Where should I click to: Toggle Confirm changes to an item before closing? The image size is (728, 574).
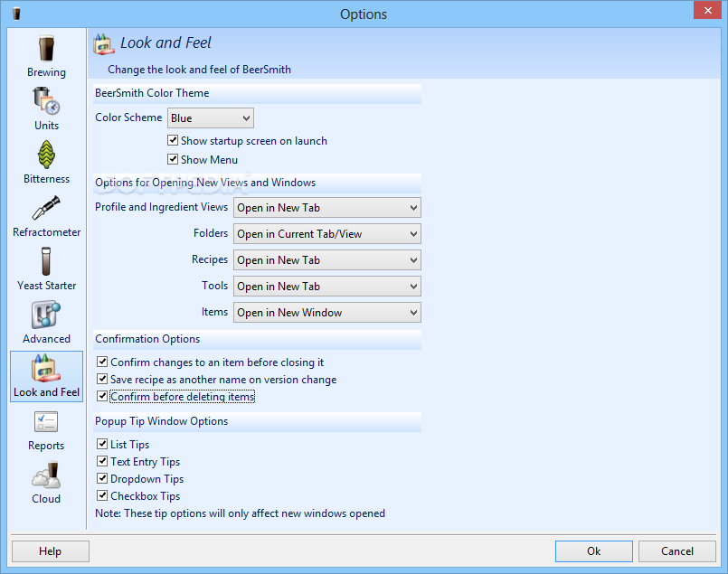click(102, 362)
